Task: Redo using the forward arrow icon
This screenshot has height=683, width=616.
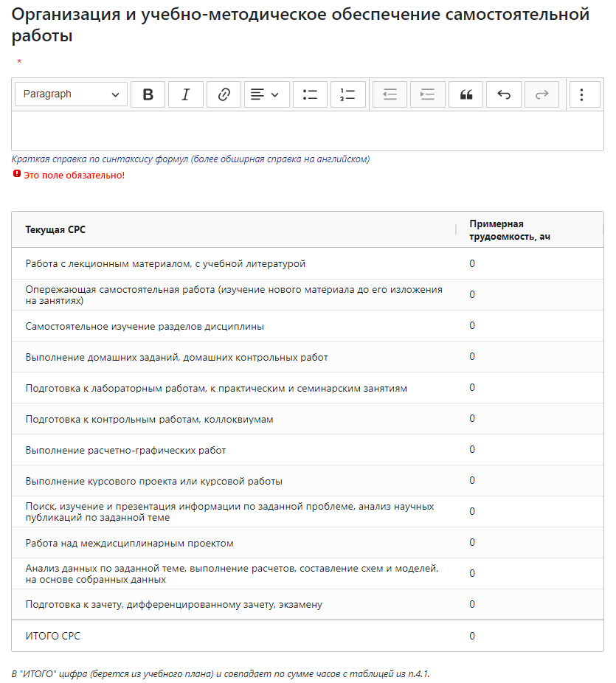Action: click(x=541, y=94)
